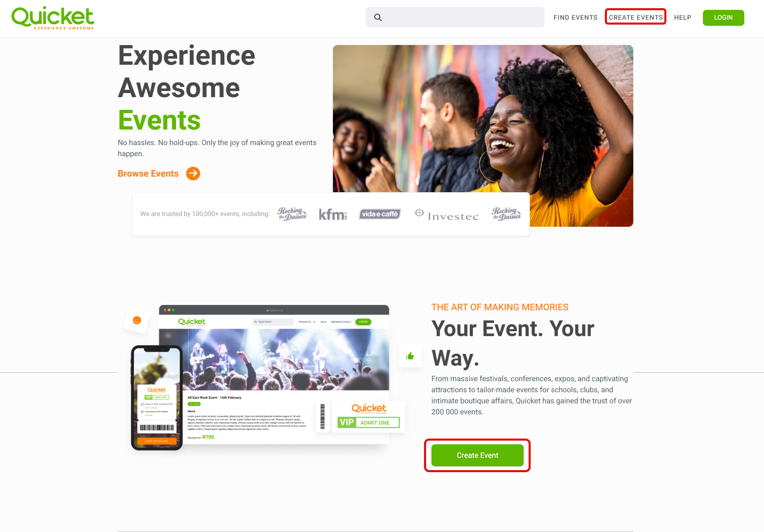Screen dimensions: 764x532
Task: Click the orange smiley face icon
Action: (137, 320)
